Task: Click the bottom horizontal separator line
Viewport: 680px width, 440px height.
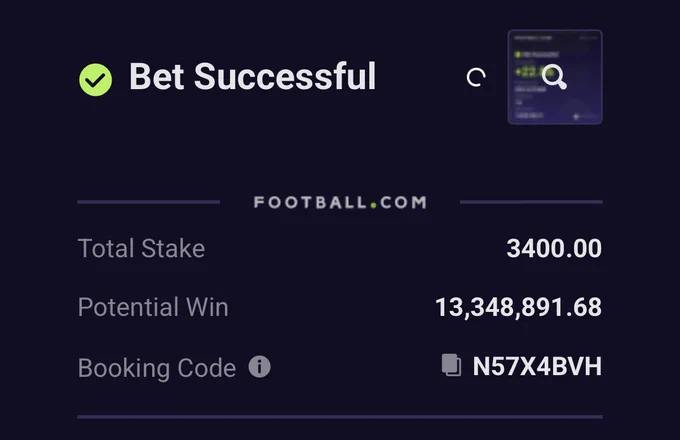Action: pos(340,417)
